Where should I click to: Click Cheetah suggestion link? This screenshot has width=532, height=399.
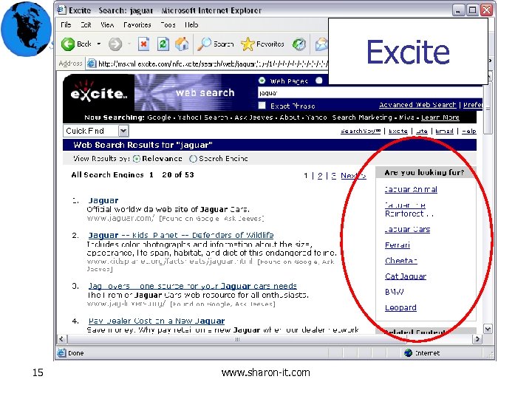[401, 261]
